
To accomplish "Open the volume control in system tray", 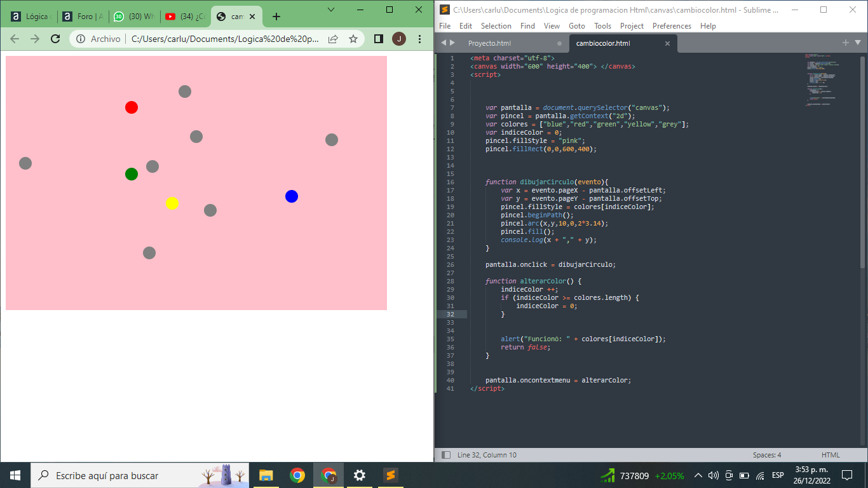I will pos(714,475).
